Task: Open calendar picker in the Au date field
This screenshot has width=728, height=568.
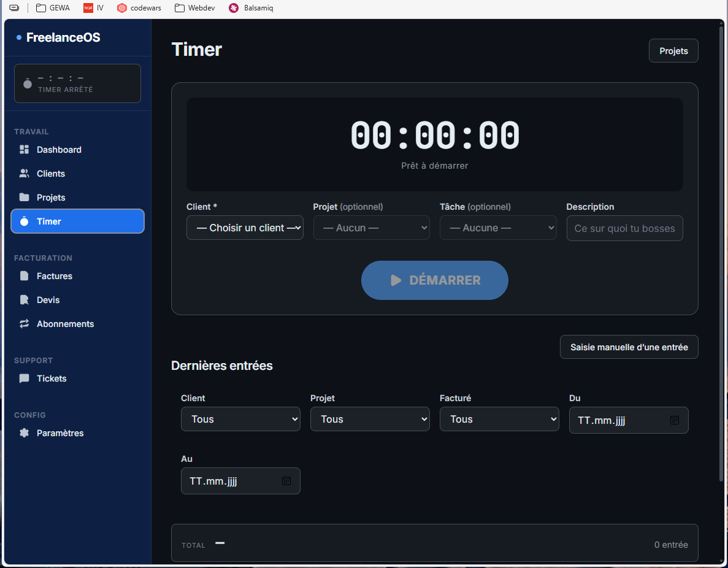Action: tap(286, 481)
